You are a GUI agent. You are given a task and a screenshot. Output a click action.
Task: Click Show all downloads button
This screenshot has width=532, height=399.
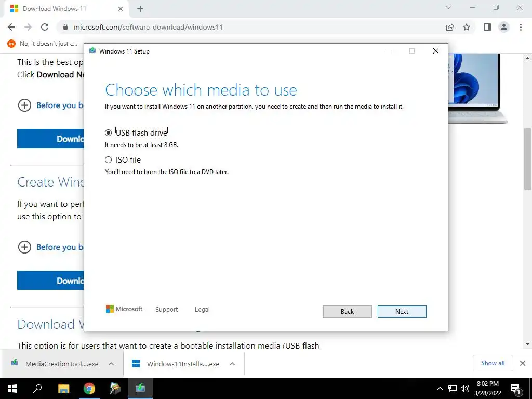point(493,363)
